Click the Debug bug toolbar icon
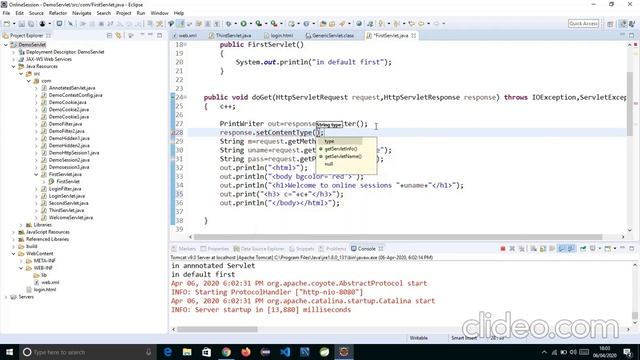Viewport: 640px width, 360px height. pos(229,24)
